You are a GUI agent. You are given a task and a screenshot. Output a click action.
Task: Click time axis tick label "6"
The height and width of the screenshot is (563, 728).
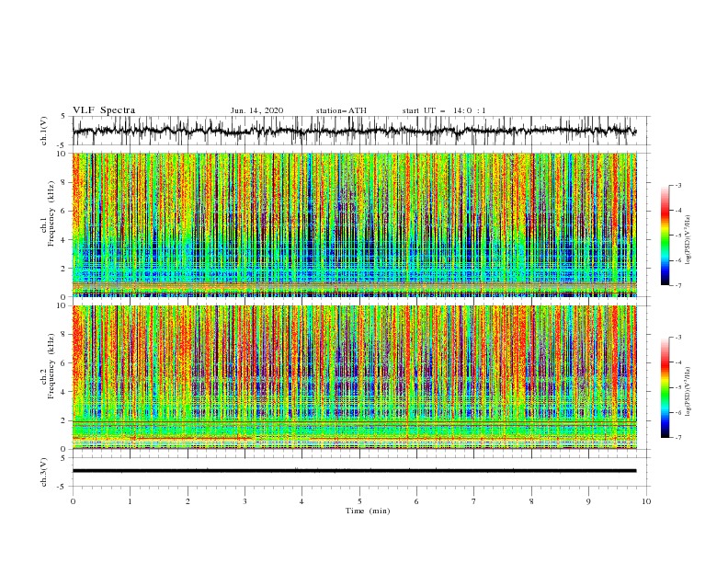click(416, 501)
